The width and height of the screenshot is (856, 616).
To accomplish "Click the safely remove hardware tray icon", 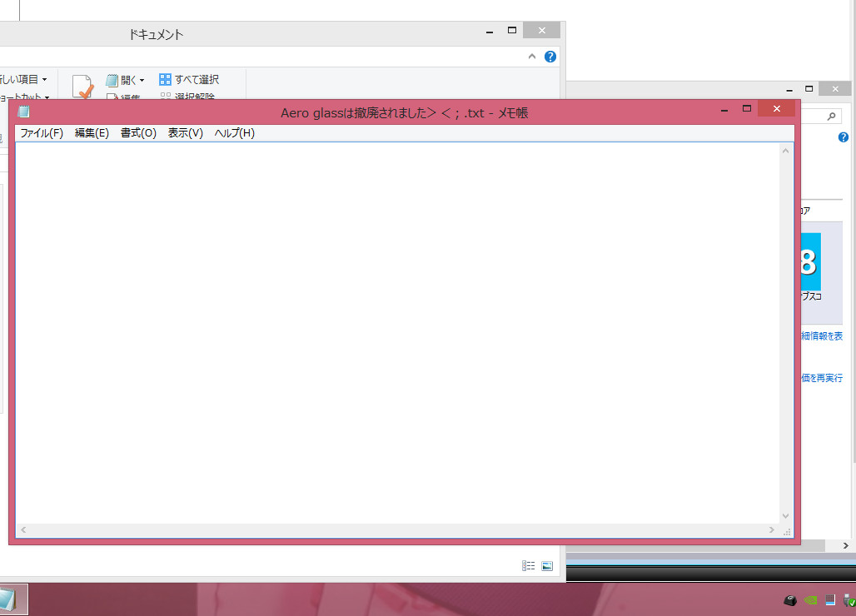I will (x=849, y=600).
